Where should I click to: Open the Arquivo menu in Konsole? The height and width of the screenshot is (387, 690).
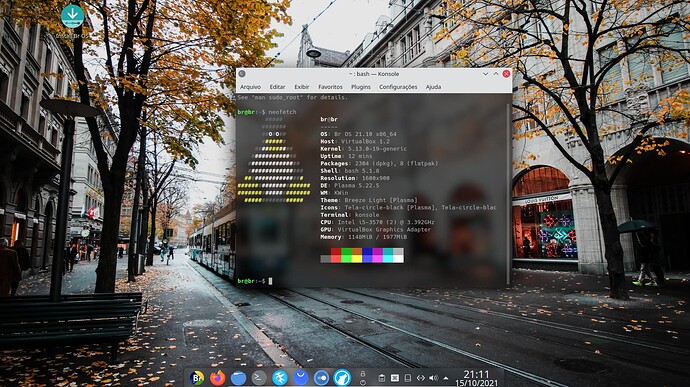(250, 87)
